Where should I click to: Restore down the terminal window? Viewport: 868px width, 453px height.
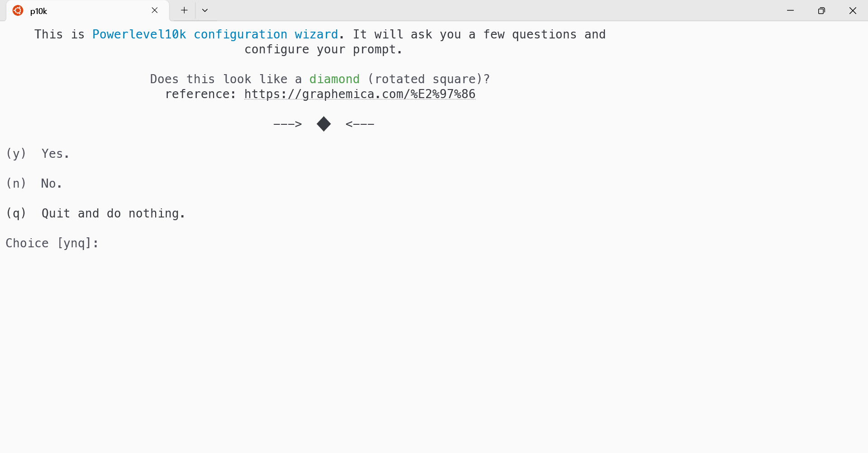click(x=821, y=10)
